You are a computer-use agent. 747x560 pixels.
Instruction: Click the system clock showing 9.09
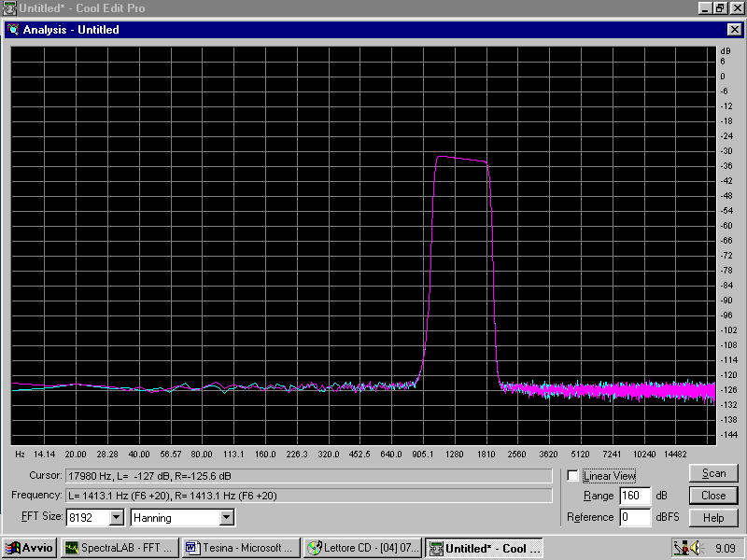coord(726,549)
